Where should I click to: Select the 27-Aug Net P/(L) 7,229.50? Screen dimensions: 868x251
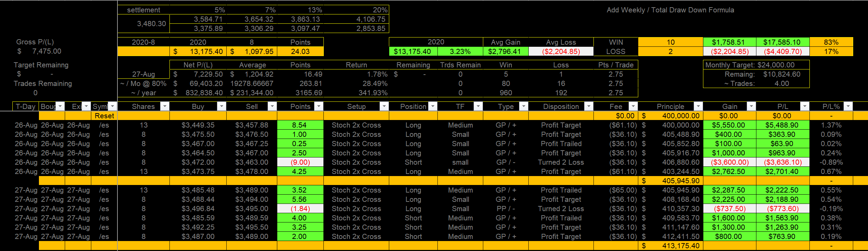pos(198,74)
